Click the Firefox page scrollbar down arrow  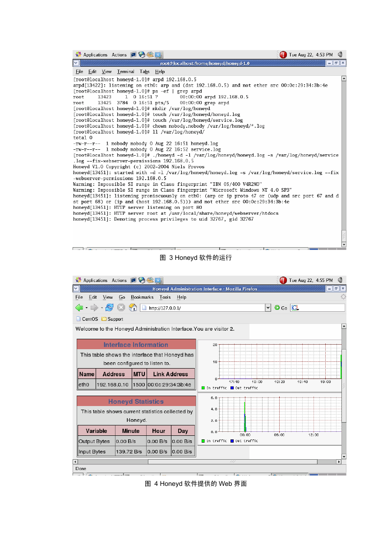click(x=344, y=457)
